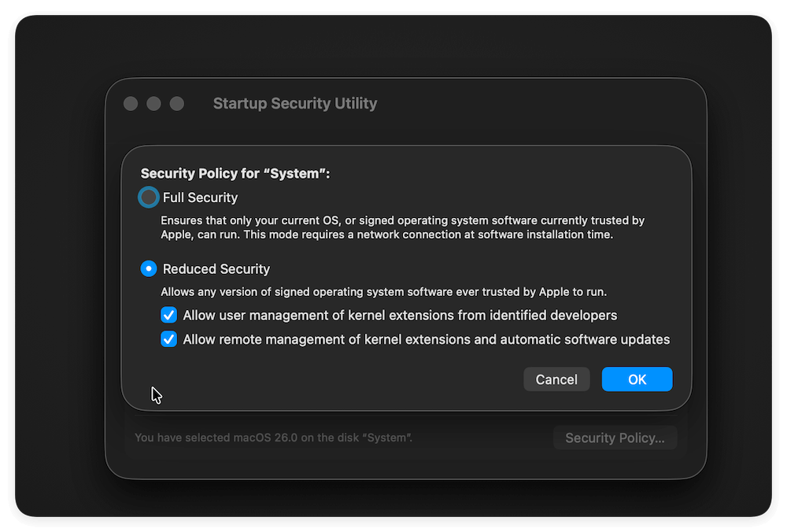Click the "Security Policy for System" heading

pyautogui.click(x=235, y=174)
